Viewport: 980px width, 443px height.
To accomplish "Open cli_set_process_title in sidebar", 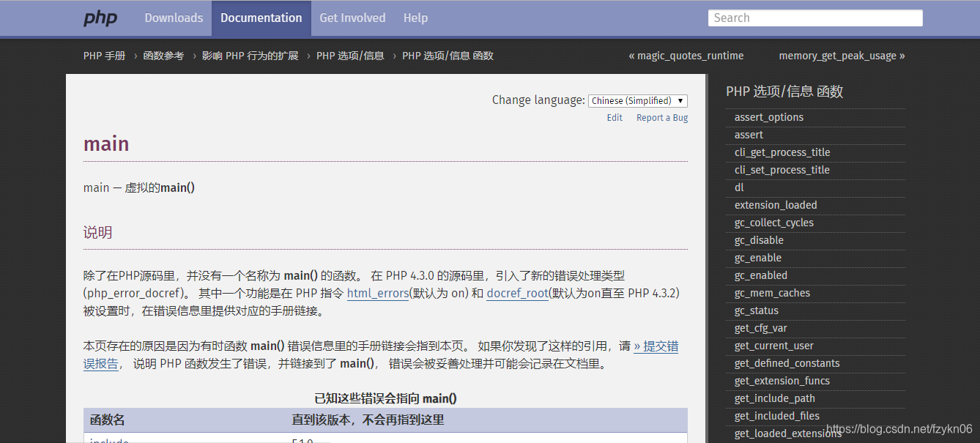I will pyautogui.click(x=782, y=170).
